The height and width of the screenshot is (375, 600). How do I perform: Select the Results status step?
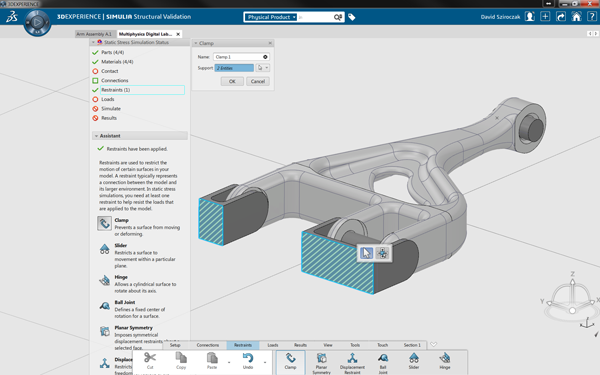pos(109,118)
